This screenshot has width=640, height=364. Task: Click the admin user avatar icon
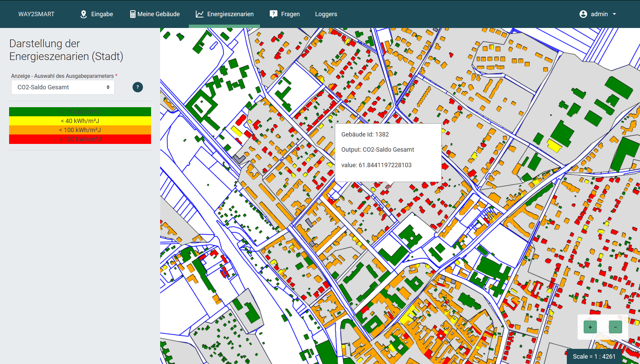pos(583,14)
